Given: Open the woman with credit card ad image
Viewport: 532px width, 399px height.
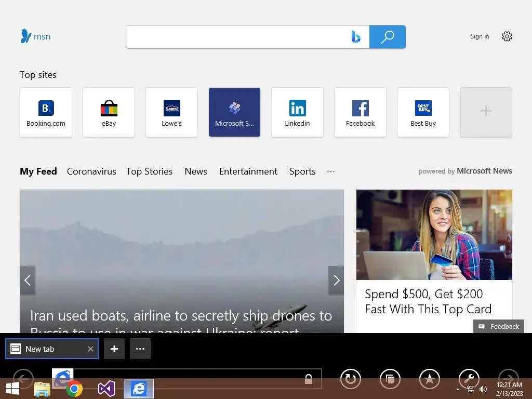Looking at the screenshot, I should click(x=434, y=235).
